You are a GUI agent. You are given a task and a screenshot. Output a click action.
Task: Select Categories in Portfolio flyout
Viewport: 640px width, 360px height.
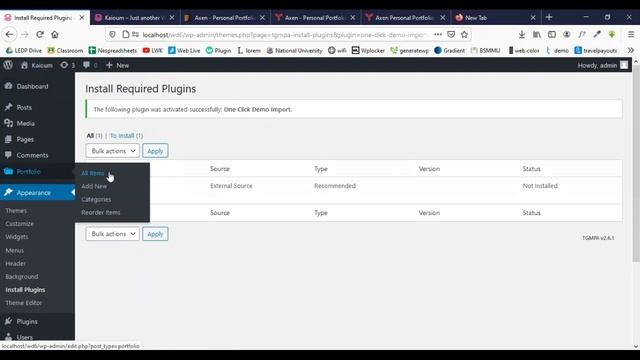[96, 199]
